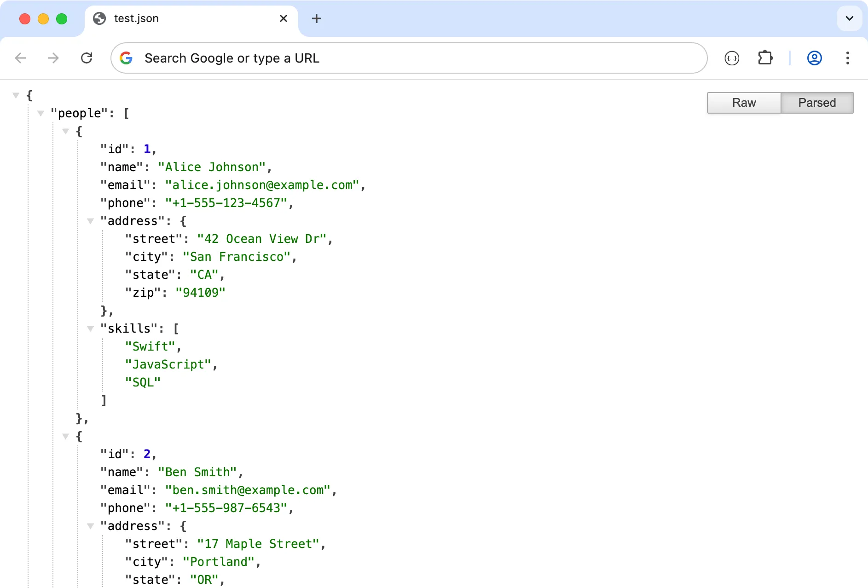Open the search features icon beside the extensions
The width and height of the screenshot is (868, 588).
point(732,58)
